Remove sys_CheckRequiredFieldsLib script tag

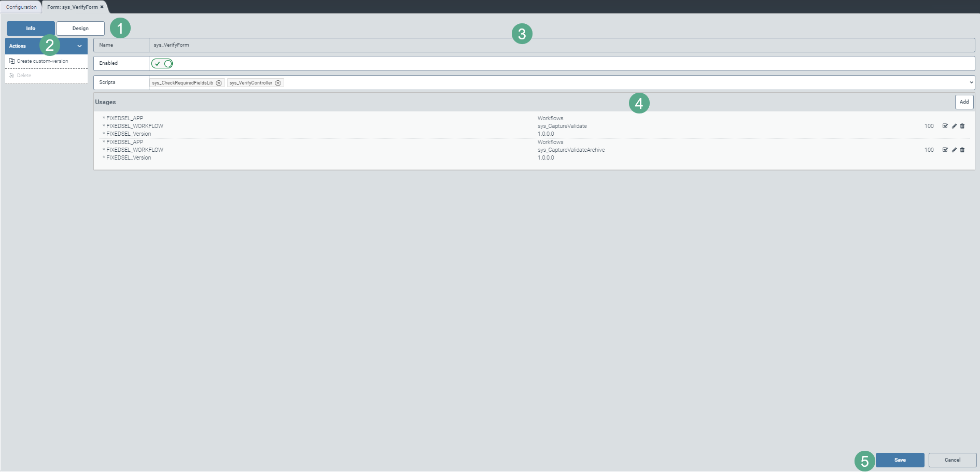219,83
